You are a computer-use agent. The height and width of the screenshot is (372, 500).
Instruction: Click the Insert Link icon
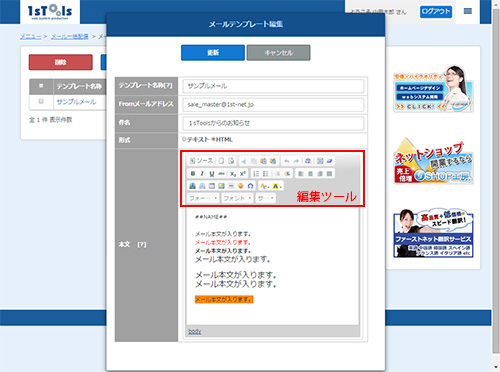pos(193,186)
